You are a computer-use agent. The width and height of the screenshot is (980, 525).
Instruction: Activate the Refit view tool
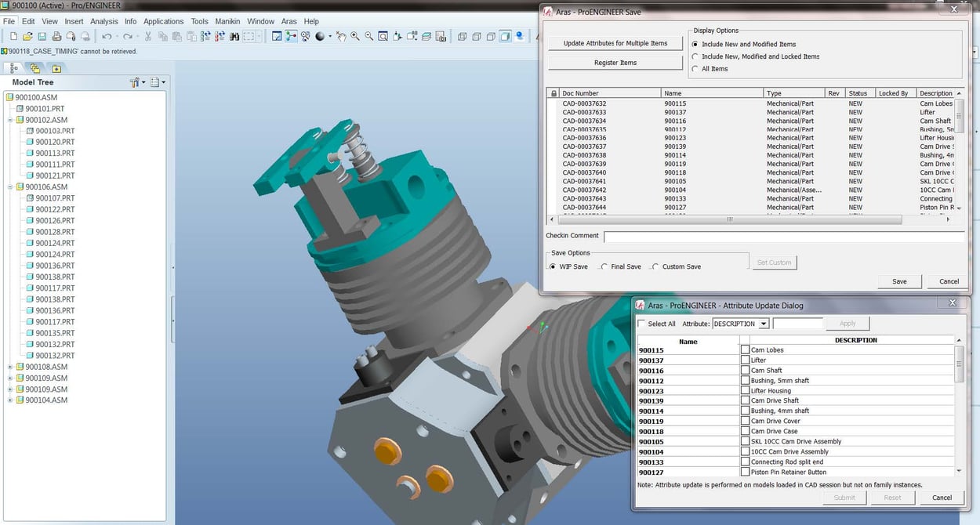coord(383,36)
